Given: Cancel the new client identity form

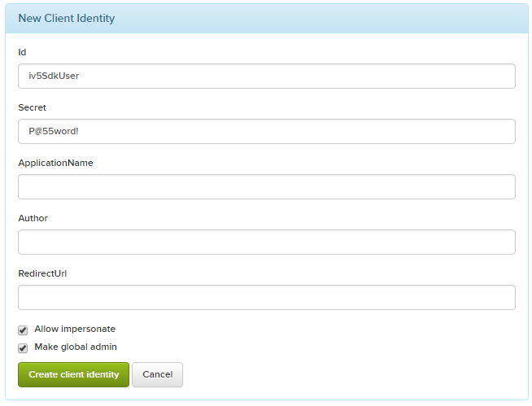Looking at the screenshot, I should point(157,375).
